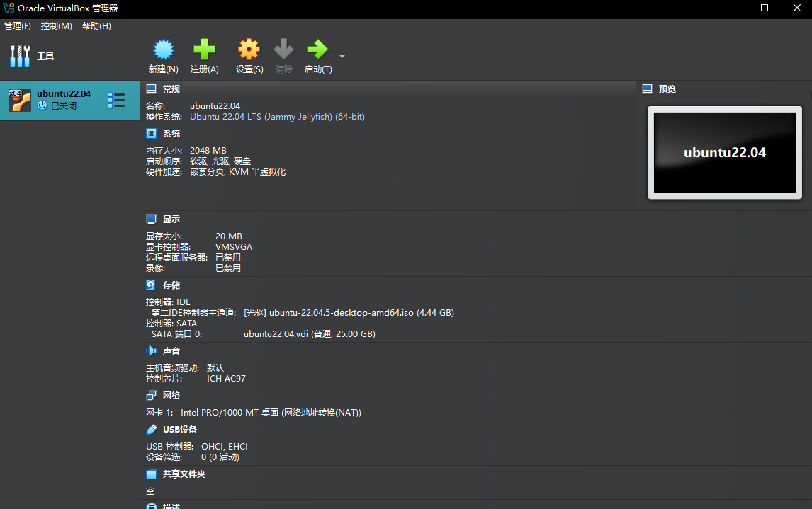
Task: Click the 默认 host audio driver value
Action: point(215,368)
